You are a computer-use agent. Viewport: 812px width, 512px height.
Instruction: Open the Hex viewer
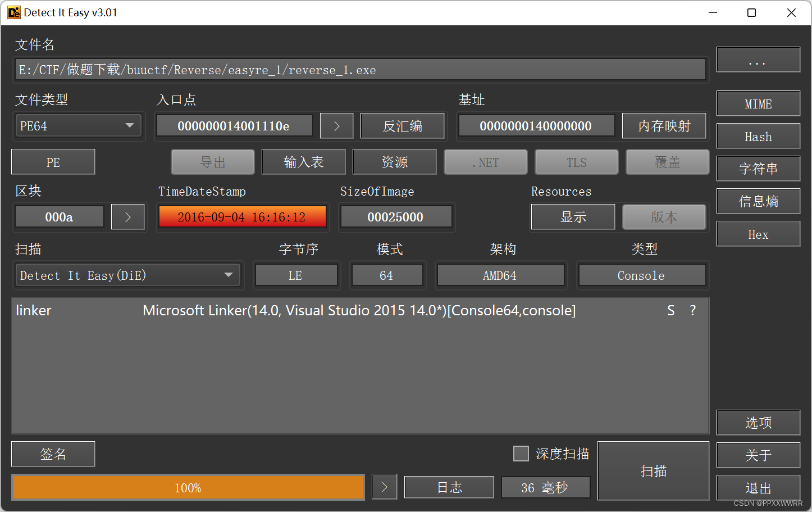(758, 234)
